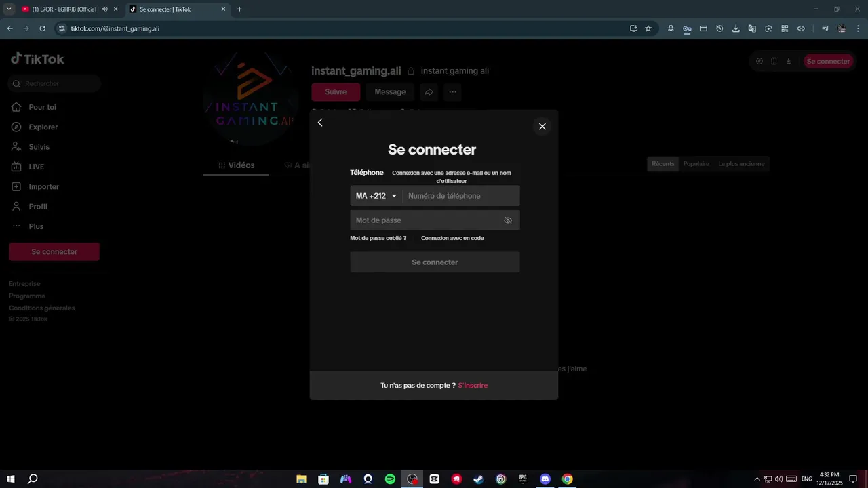Mute the L7OR - LGHRIB tab audio
Image resolution: width=868 pixels, height=488 pixels.
[104, 9]
